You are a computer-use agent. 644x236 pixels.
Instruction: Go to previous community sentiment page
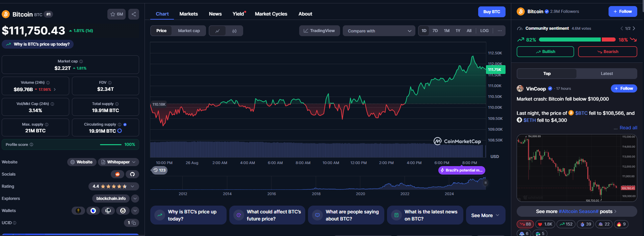622,28
